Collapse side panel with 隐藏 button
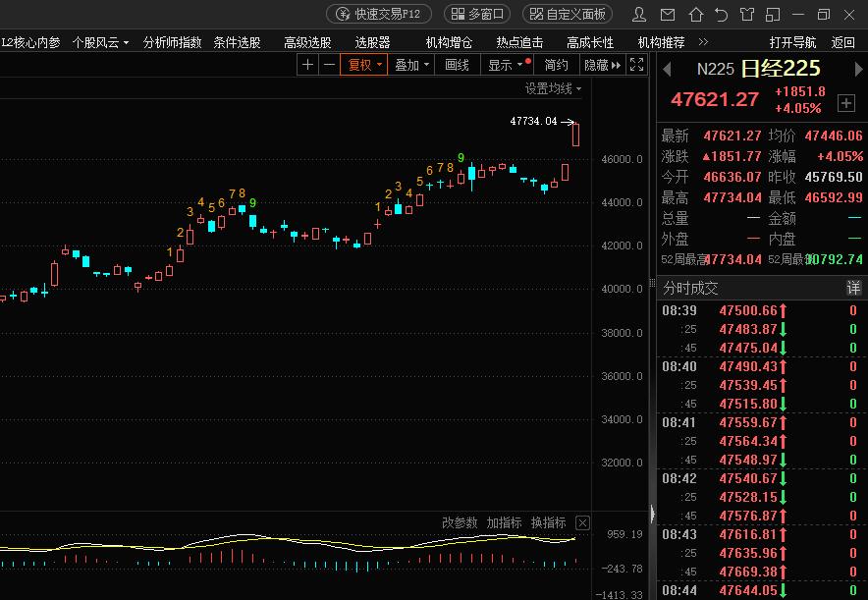This screenshot has height=600, width=868. pyautogui.click(x=602, y=65)
